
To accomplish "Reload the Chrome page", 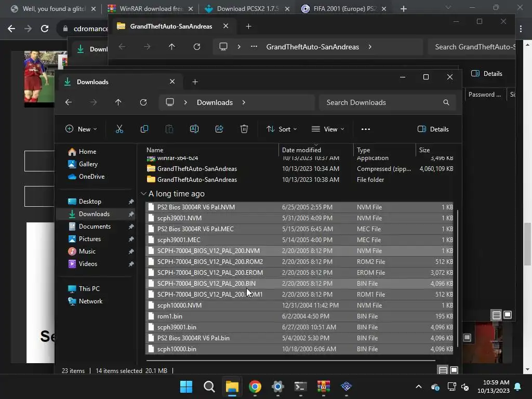I will pyautogui.click(x=45, y=29).
